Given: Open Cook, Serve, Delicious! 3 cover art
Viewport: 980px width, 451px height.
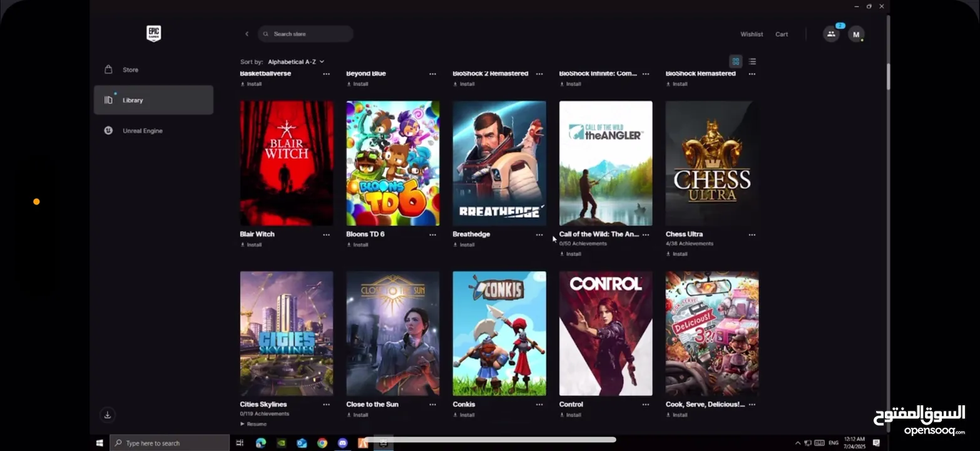Looking at the screenshot, I should (712, 334).
